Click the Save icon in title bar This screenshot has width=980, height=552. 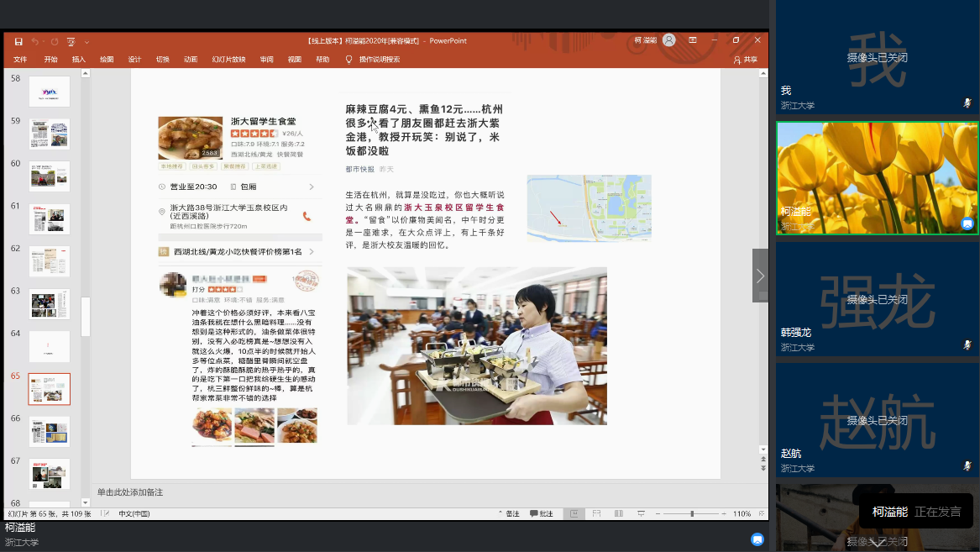coord(18,41)
